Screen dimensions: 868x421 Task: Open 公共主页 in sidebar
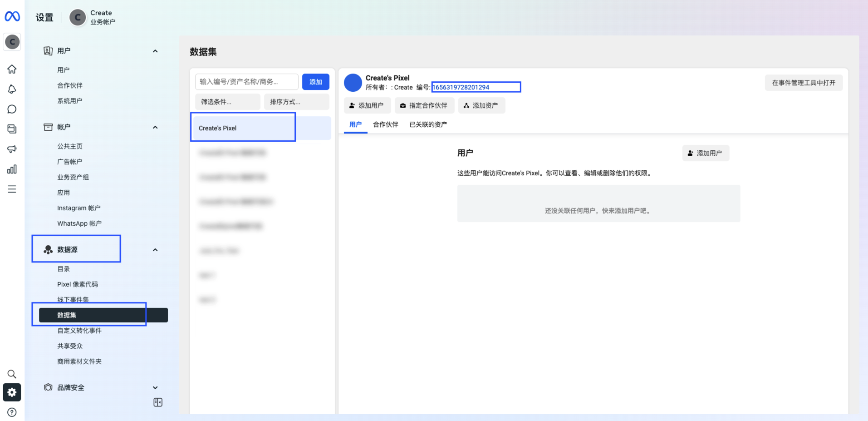pyautogui.click(x=70, y=146)
